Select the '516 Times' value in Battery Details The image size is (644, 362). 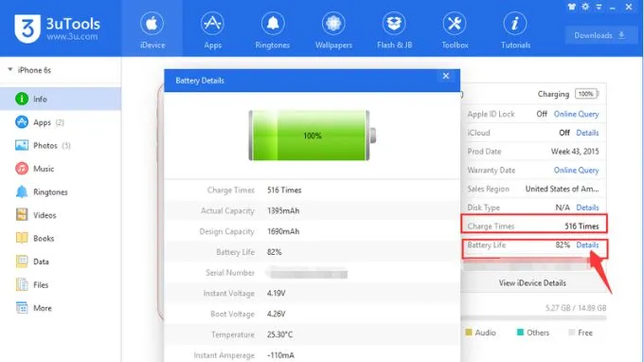(284, 190)
